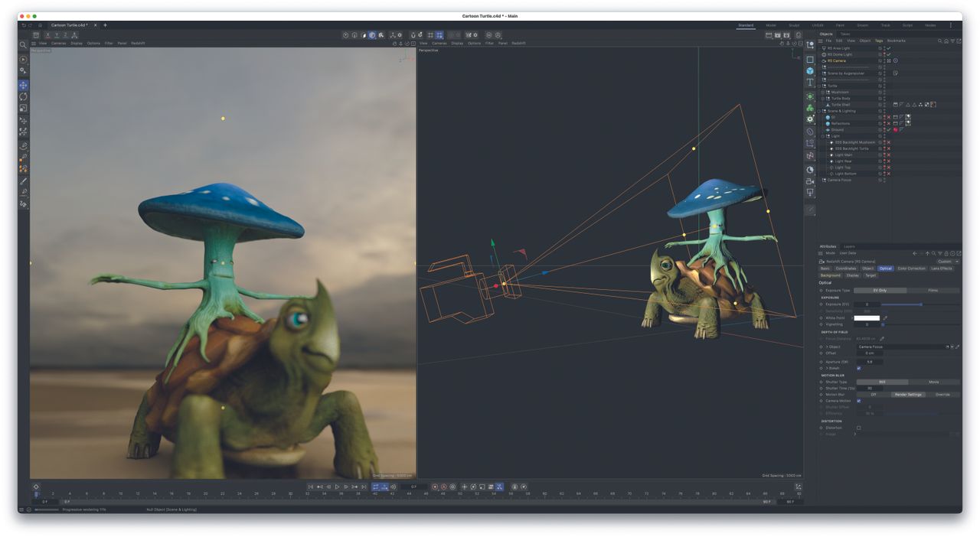
Task: Open the Display menu in right viewport
Action: click(457, 43)
